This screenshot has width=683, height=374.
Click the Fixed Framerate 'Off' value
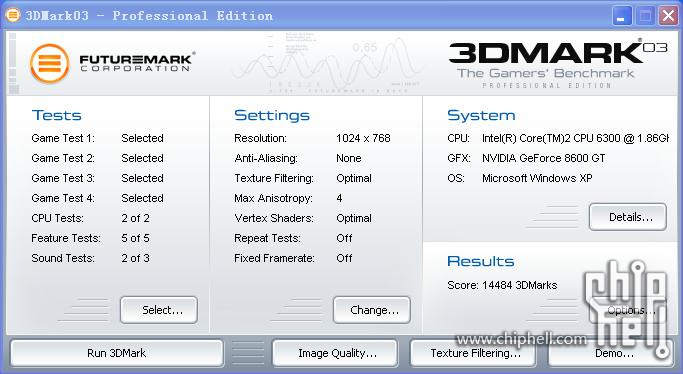[344, 259]
